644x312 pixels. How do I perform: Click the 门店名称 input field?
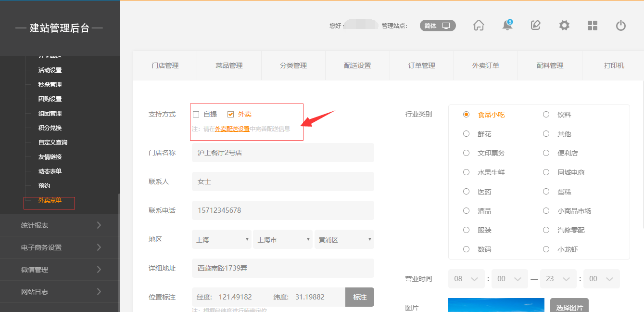[x=283, y=153]
